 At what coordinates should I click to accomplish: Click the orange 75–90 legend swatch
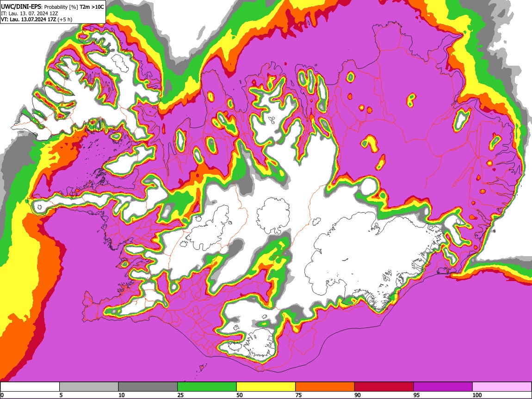[x=325, y=387]
